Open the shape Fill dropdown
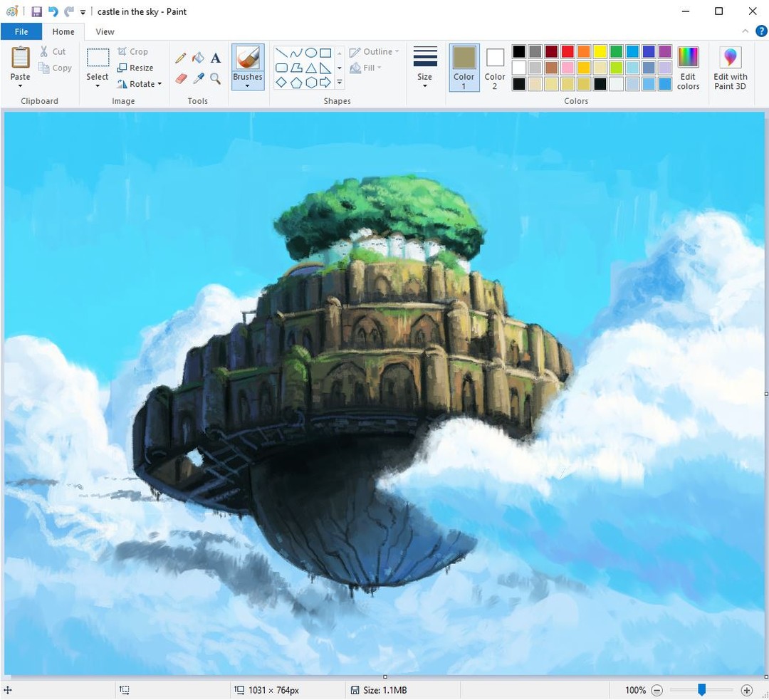 tap(365, 68)
